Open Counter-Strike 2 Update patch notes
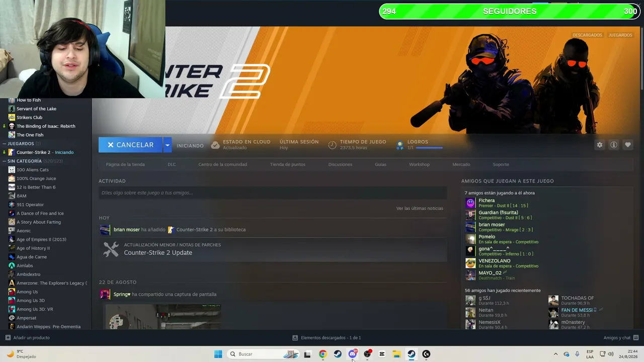This screenshot has height=362, width=644. (x=158, y=252)
